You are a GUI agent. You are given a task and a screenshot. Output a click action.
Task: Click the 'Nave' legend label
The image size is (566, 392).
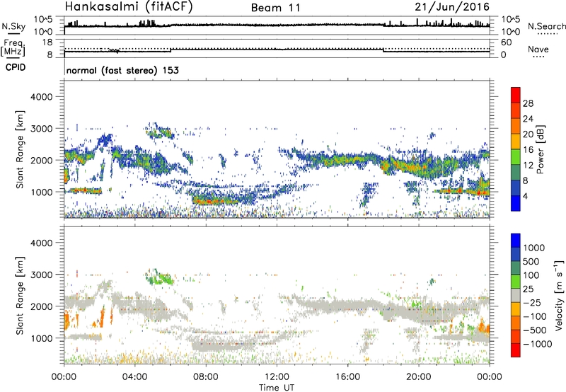click(538, 49)
